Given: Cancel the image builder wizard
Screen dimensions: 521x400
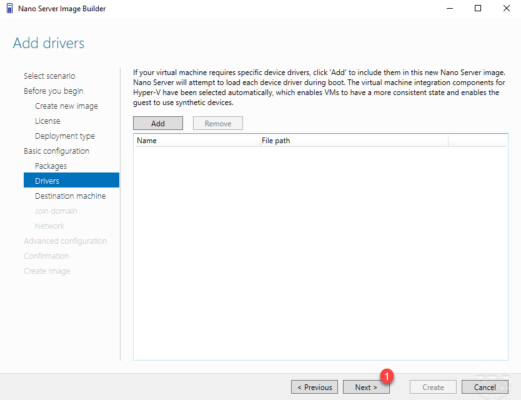Looking at the screenshot, I should pyautogui.click(x=485, y=387).
